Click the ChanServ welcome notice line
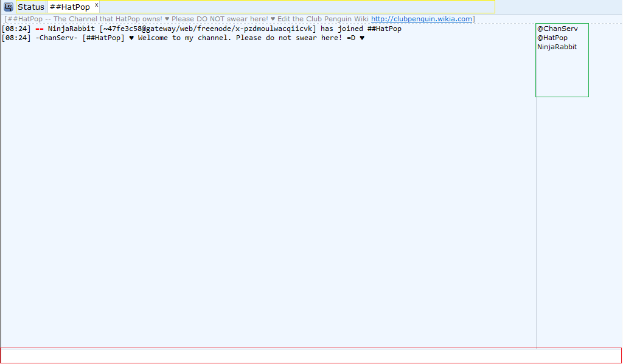Image resolution: width=623 pixels, height=364 pixels. point(183,38)
